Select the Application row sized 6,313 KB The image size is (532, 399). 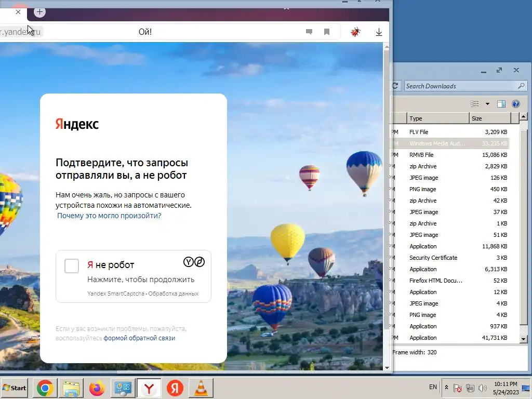(450, 269)
